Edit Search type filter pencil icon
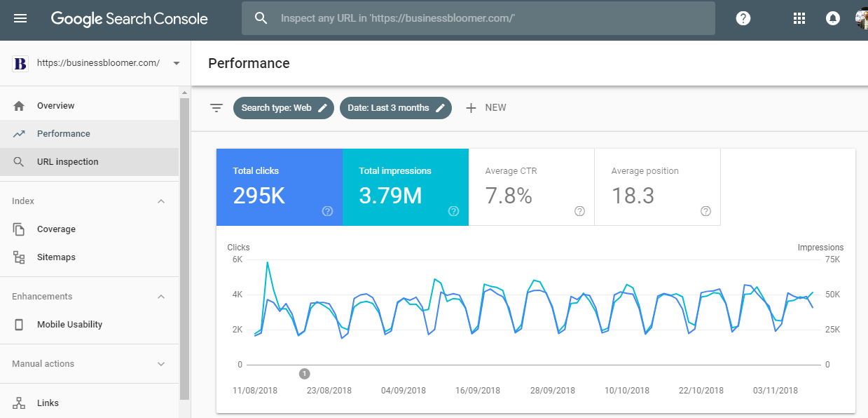The image size is (868, 418). (322, 108)
